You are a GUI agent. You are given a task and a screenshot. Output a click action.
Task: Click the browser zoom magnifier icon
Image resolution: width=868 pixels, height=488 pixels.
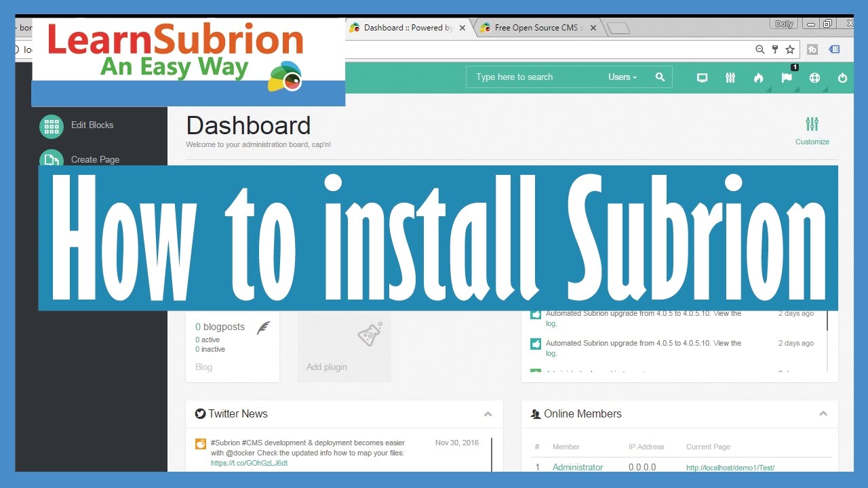[x=759, y=49]
